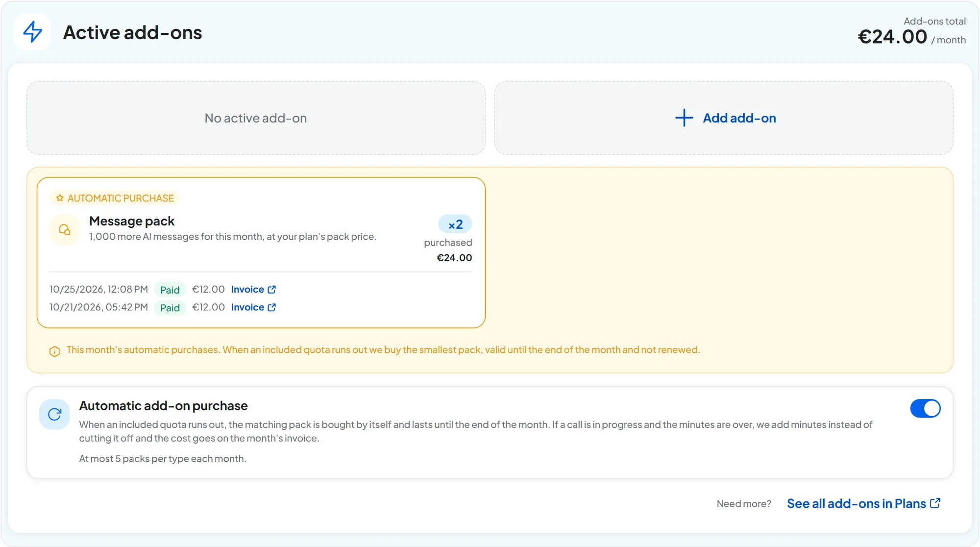This screenshot has width=980, height=547.
Task: Open the Invoice link for 10/21/2026 purchase
Action: [x=253, y=307]
